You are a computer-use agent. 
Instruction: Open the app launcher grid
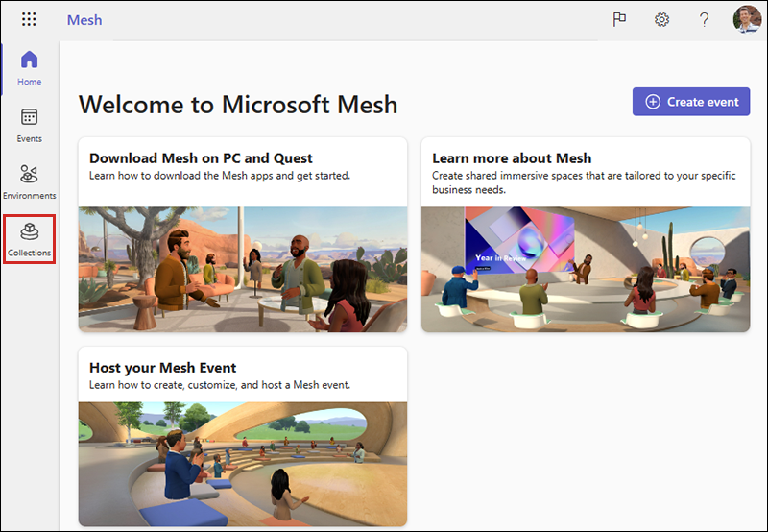pyautogui.click(x=29, y=19)
